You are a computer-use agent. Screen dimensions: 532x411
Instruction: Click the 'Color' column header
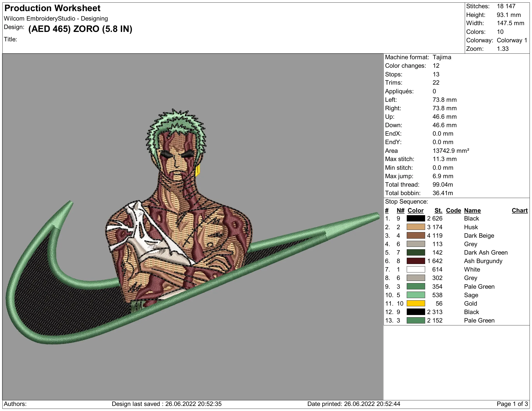(x=415, y=211)
